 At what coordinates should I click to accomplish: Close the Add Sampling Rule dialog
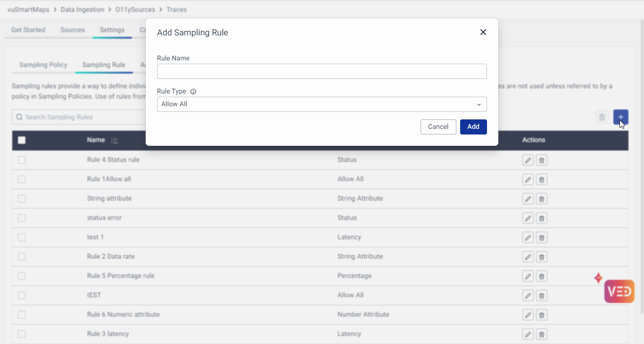(x=483, y=32)
